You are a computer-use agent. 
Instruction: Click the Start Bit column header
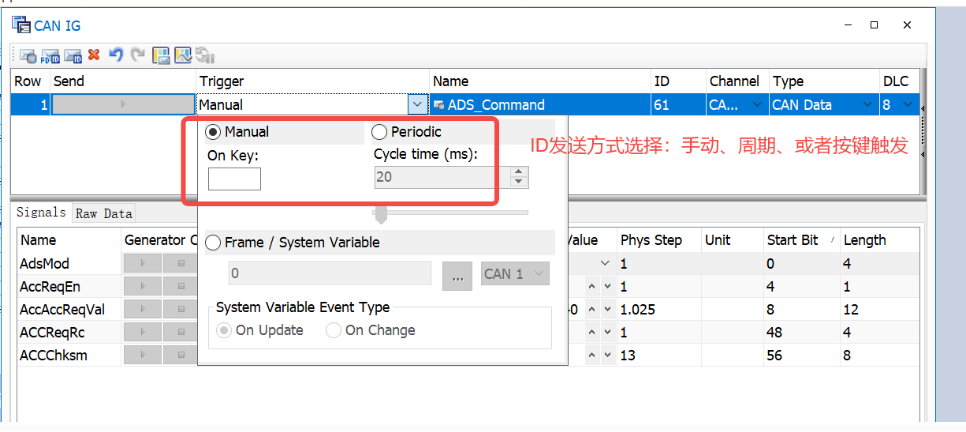point(794,240)
